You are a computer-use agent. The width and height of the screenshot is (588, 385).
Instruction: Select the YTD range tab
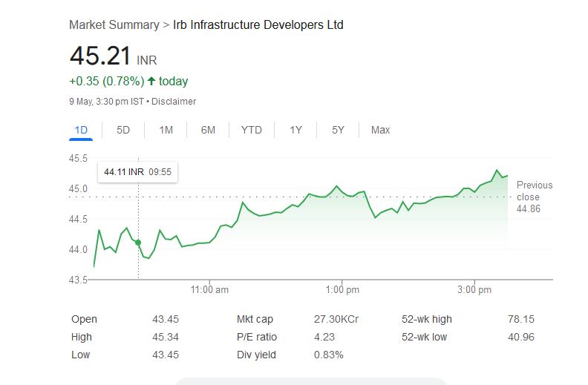pos(251,130)
